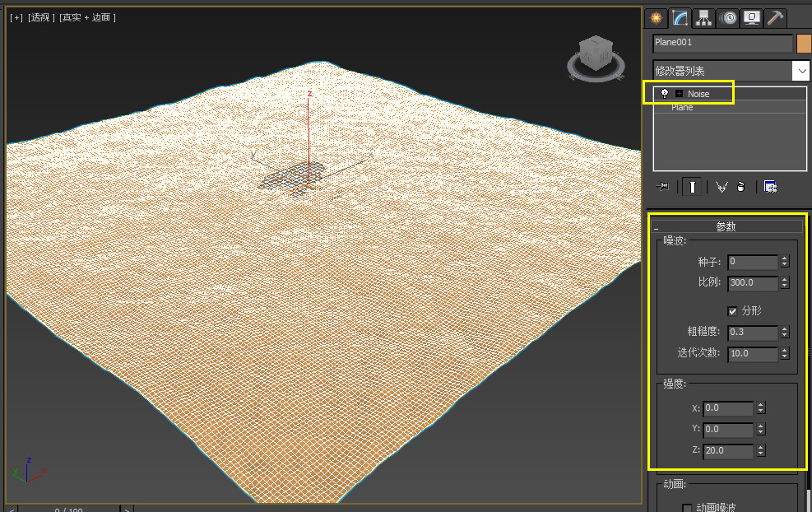Open the 修改器列表 dropdown arrow

tap(801, 71)
